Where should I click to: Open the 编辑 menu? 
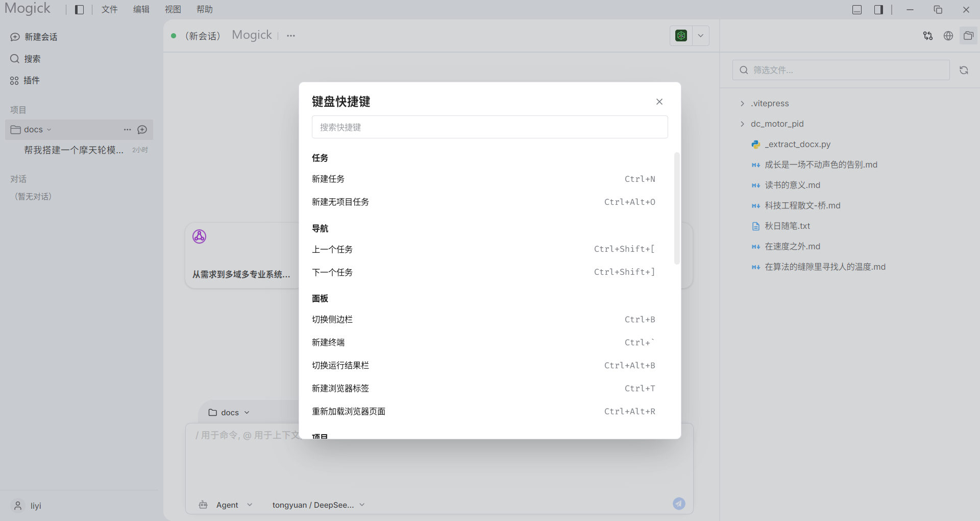tap(141, 10)
